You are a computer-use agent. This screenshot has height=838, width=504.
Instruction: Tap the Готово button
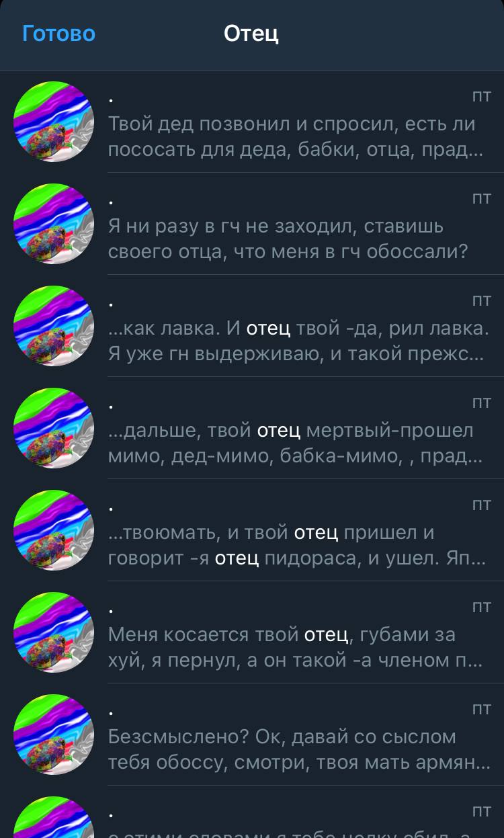(x=58, y=34)
